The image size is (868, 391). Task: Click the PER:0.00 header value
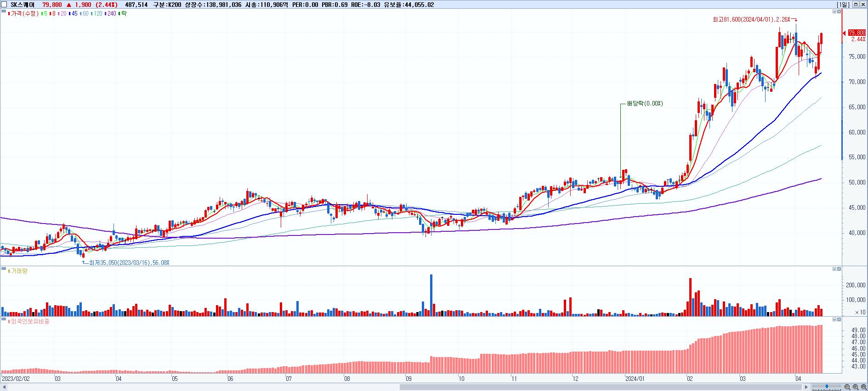(x=305, y=5)
